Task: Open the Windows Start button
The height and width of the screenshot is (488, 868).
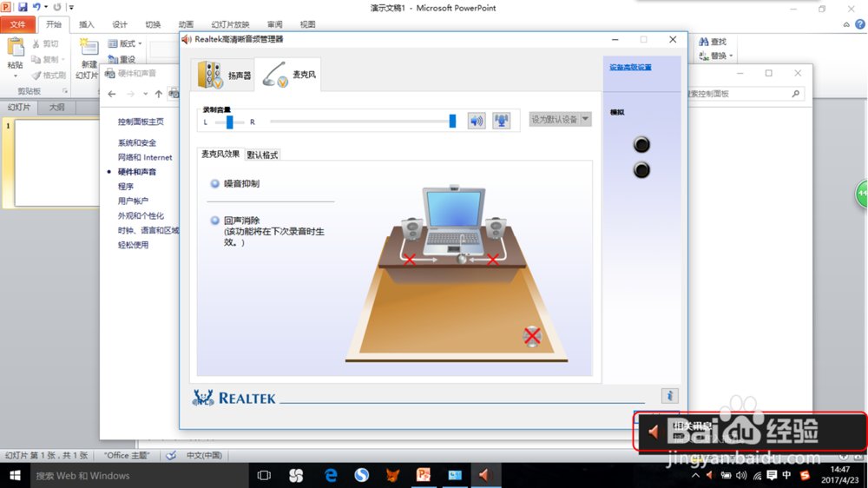Action: (15, 475)
